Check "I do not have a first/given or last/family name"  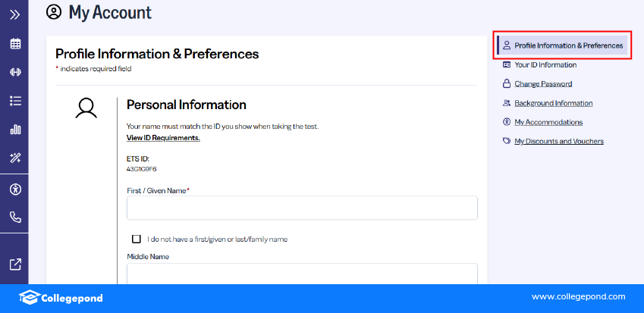click(137, 239)
